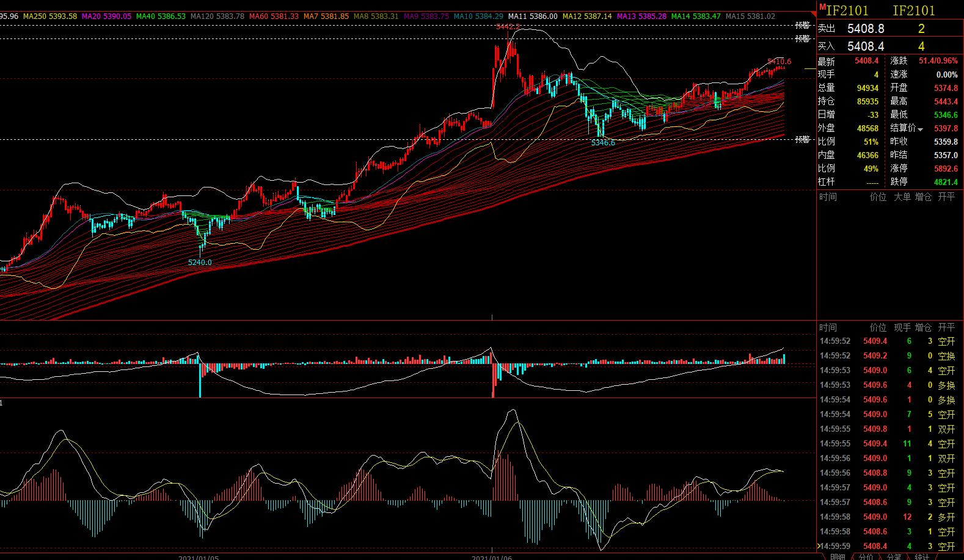Click the 最高 value 5443.4
964x560 pixels.
coord(946,101)
